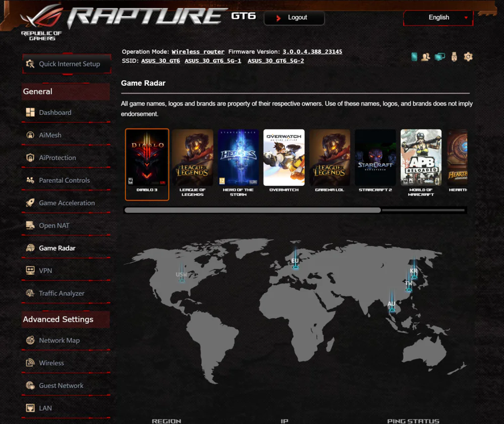Click the USB device status icon
This screenshot has height=424, width=504.
click(x=454, y=57)
